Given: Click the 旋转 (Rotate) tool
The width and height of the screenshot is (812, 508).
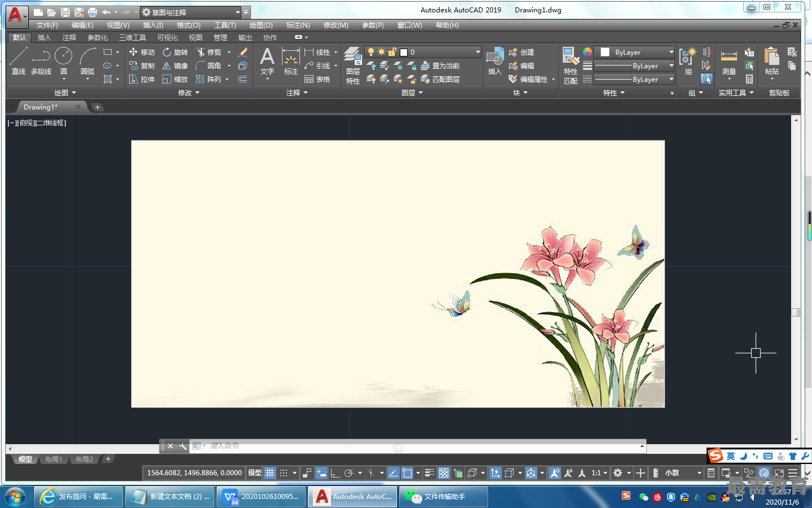Looking at the screenshot, I should point(175,52).
